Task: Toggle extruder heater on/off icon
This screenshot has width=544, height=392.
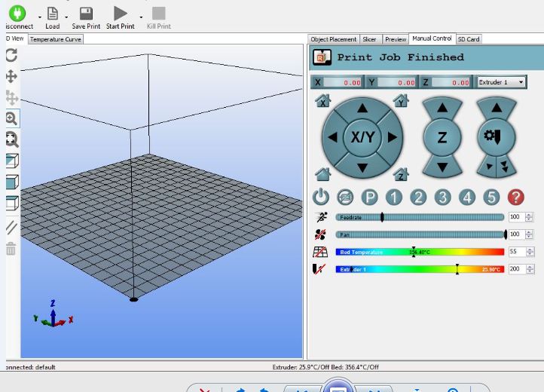Action: point(319,269)
